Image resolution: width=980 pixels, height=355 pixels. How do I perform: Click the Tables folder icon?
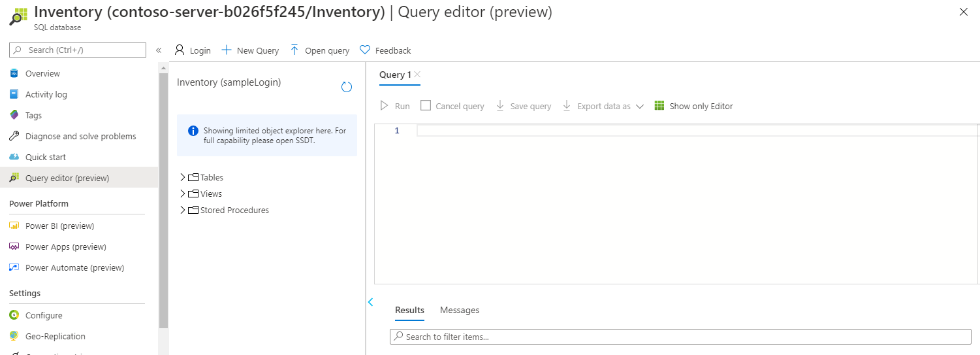coord(193,177)
